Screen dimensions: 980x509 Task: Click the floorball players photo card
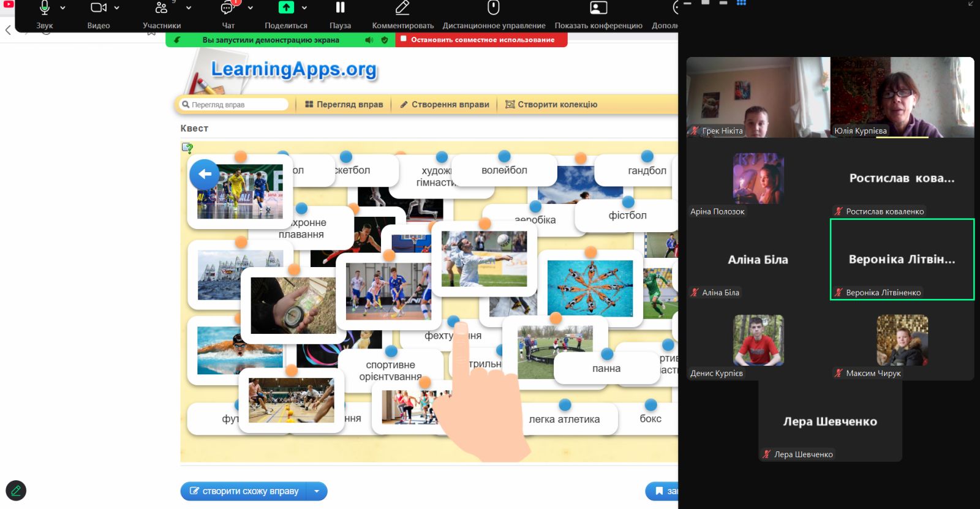(388, 292)
